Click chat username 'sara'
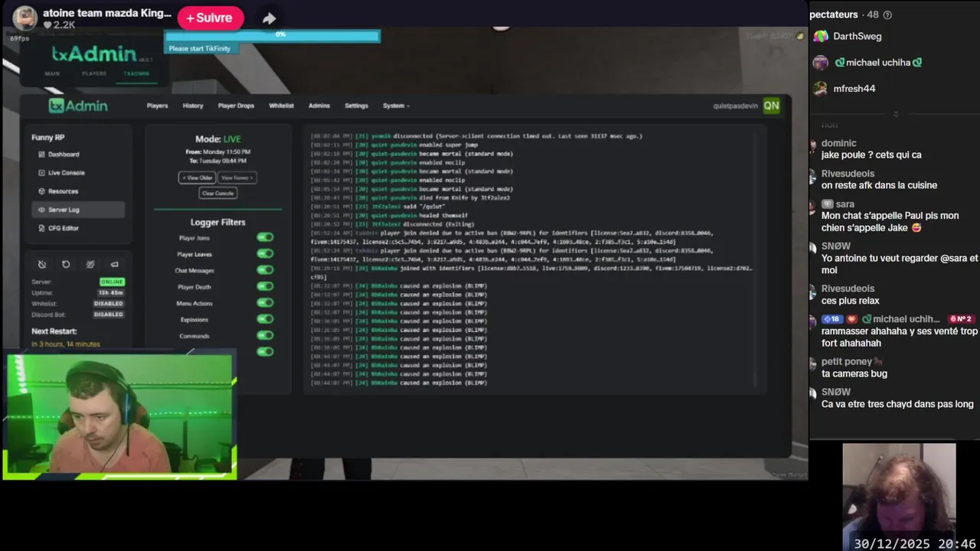This screenshot has height=551, width=980. tap(845, 204)
